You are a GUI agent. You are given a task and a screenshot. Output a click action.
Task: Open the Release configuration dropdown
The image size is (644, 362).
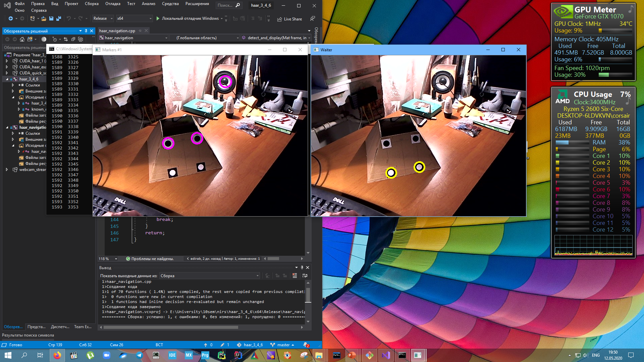(x=103, y=18)
